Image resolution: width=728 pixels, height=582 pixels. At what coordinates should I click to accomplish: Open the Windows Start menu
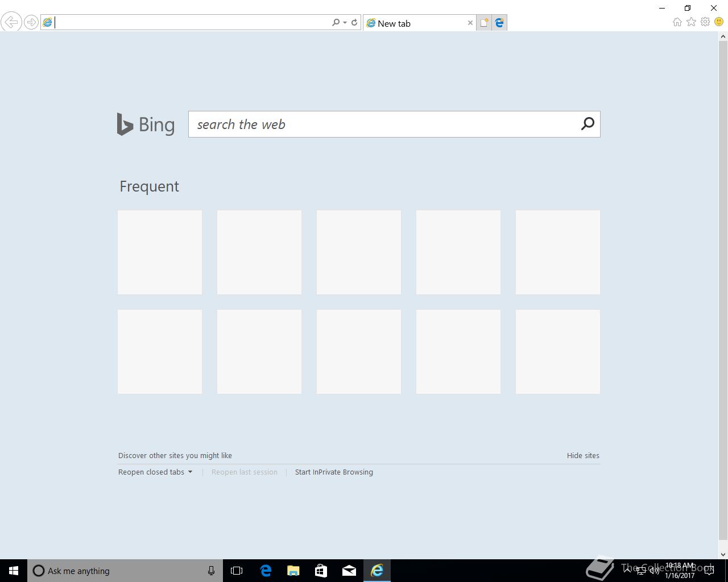click(14, 571)
